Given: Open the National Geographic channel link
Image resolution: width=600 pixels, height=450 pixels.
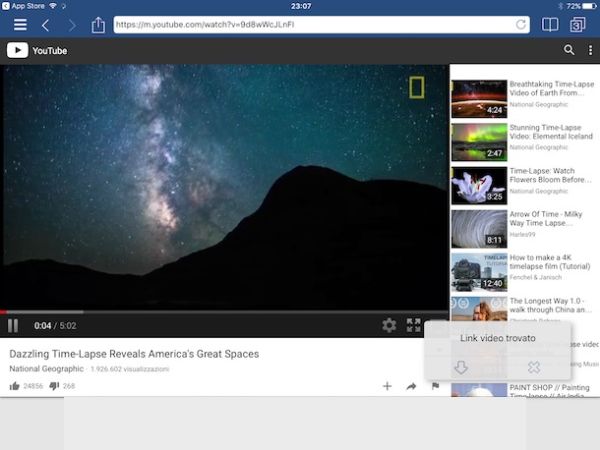Looking at the screenshot, I should [46, 370].
